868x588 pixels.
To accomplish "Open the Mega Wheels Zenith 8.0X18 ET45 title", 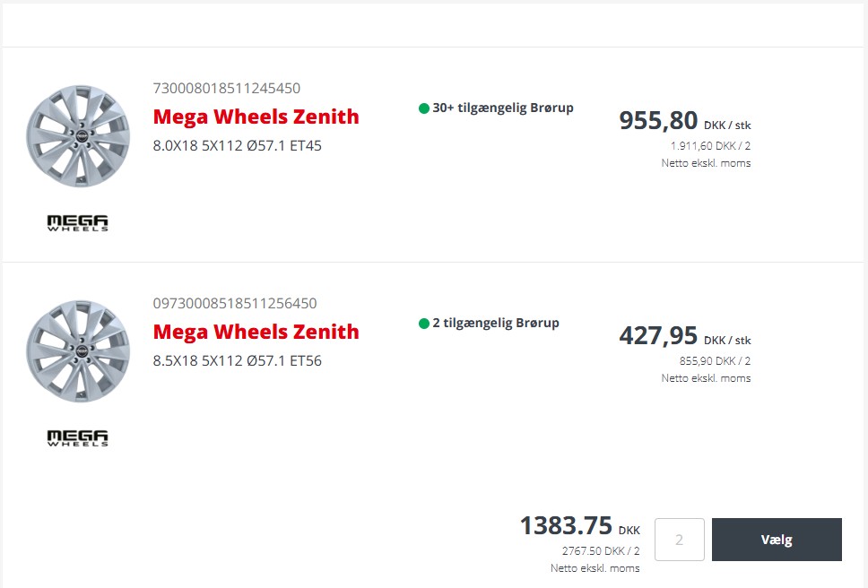I will [256, 117].
